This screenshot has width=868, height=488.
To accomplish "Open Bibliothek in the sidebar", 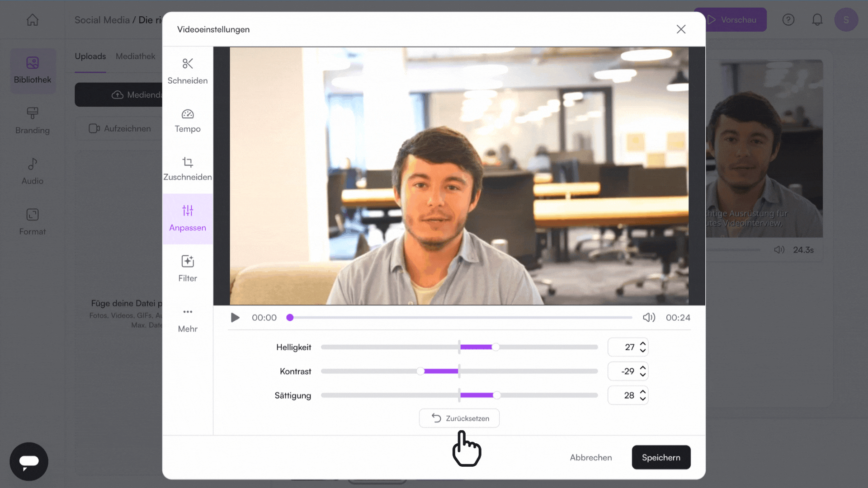I will point(33,70).
